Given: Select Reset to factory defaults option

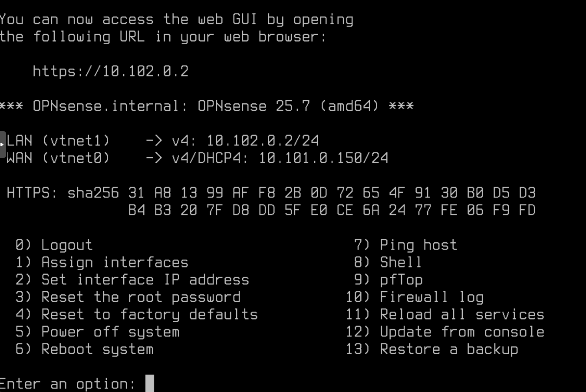Looking at the screenshot, I should 149,315.
